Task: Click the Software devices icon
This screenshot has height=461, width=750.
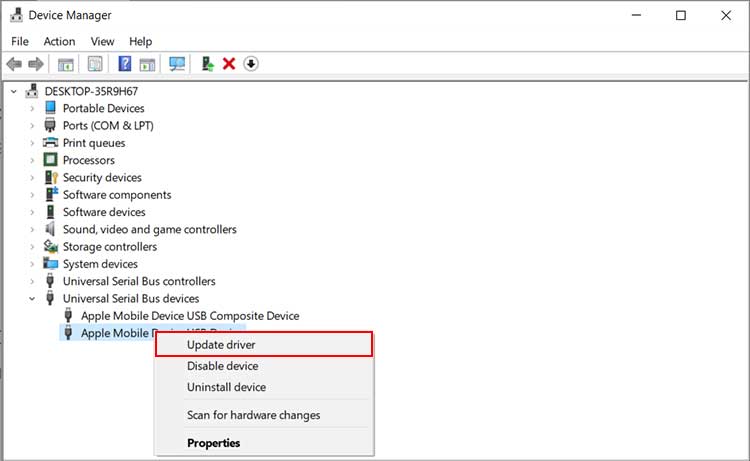Action: pyautogui.click(x=50, y=211)
